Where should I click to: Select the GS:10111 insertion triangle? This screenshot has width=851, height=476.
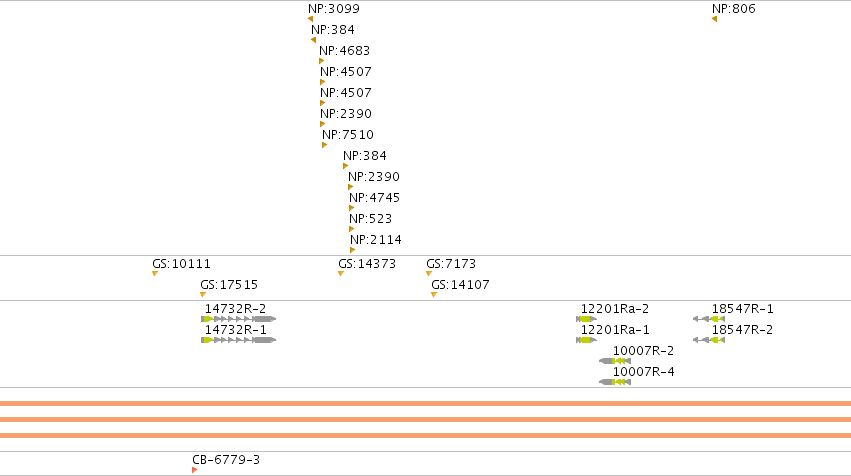point(155,274)
